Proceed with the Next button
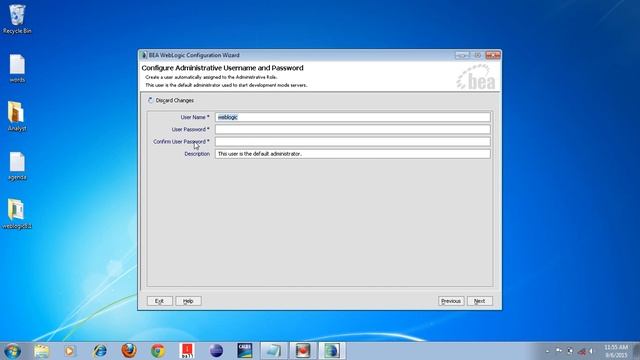This screenshot has height=360, width=640. tap(480, 301)
